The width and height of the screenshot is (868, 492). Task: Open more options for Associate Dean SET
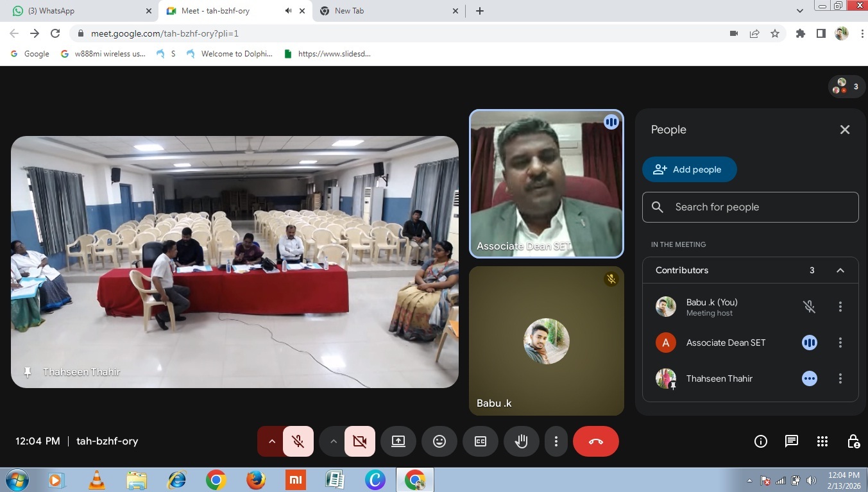pos(840,343)
